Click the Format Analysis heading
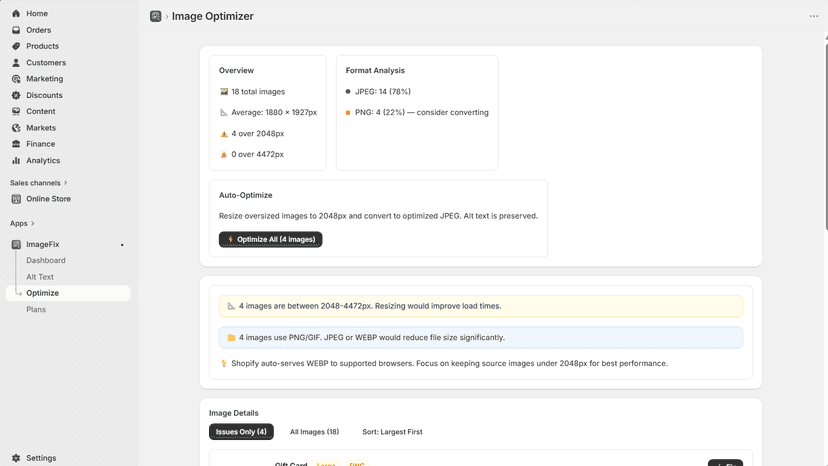This screenshot has height=466, width=828. 375,71
